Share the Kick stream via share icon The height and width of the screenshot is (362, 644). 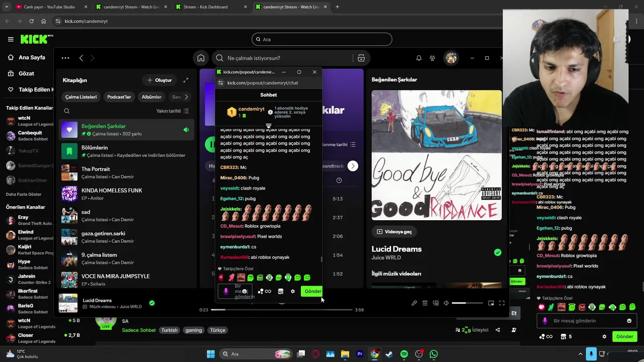click(x=498, y=330)
